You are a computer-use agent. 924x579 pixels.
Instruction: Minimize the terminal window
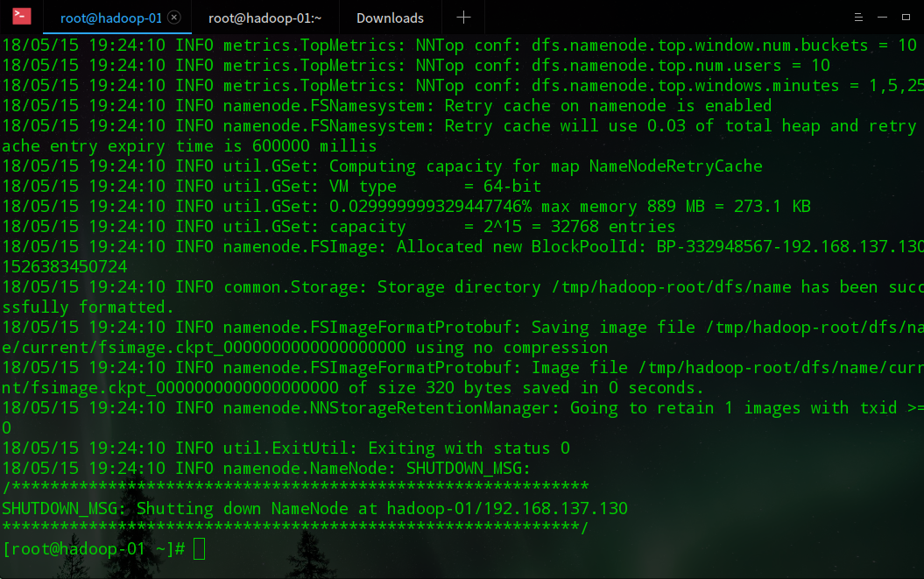click(x=882, y=18)
